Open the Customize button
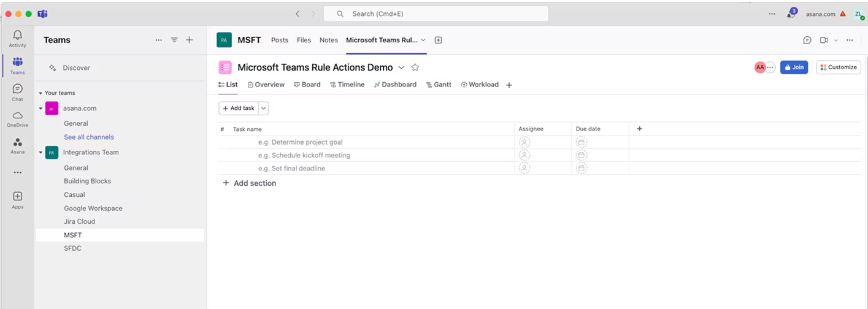The height and width of the screenshot is (309, 868). (x=838, y=67)
